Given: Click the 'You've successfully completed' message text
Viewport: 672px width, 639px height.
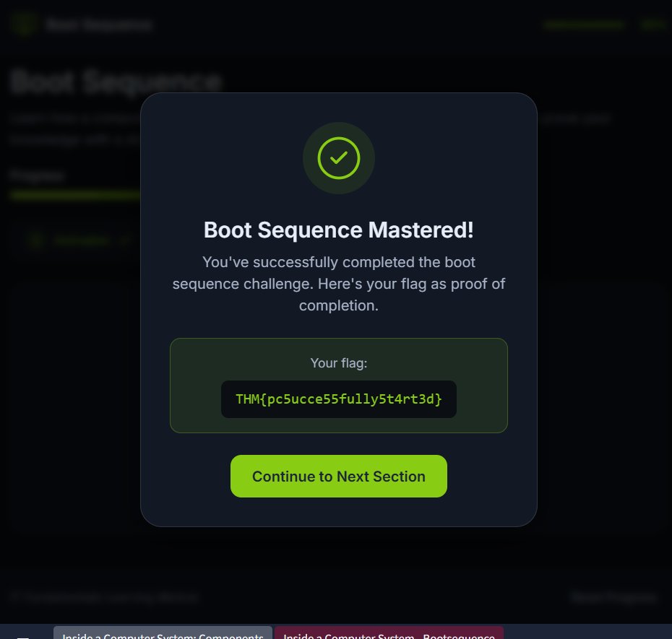Looking at the screenshot, I should (x=339, y=284).
